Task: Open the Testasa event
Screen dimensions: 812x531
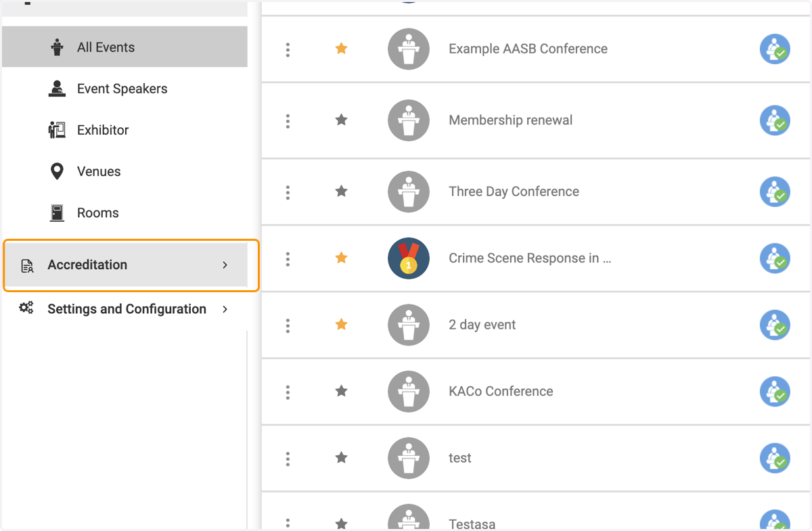Action: (472, 524)
